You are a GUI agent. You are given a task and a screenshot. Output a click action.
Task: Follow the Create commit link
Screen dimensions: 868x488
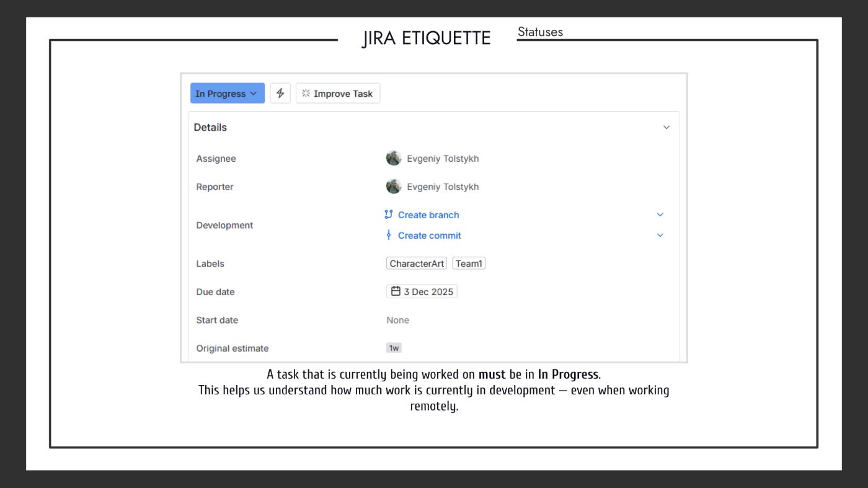click(429, 236)
